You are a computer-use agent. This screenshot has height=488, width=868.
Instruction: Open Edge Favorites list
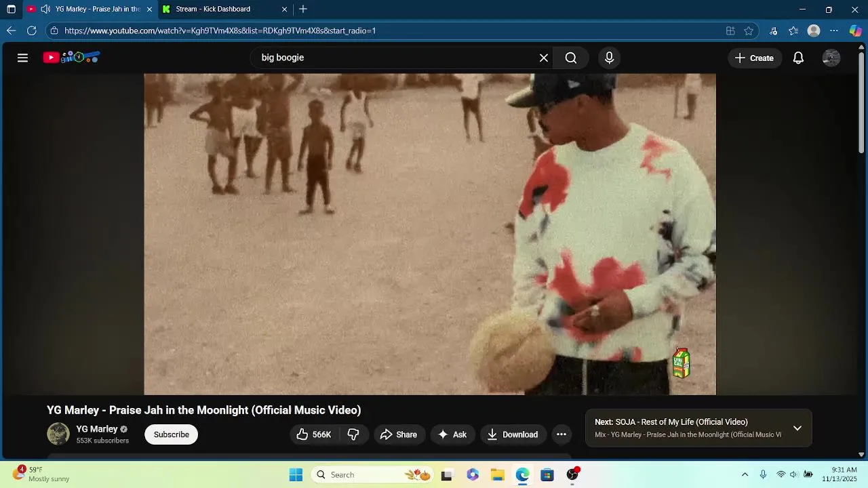pos(793,30)
